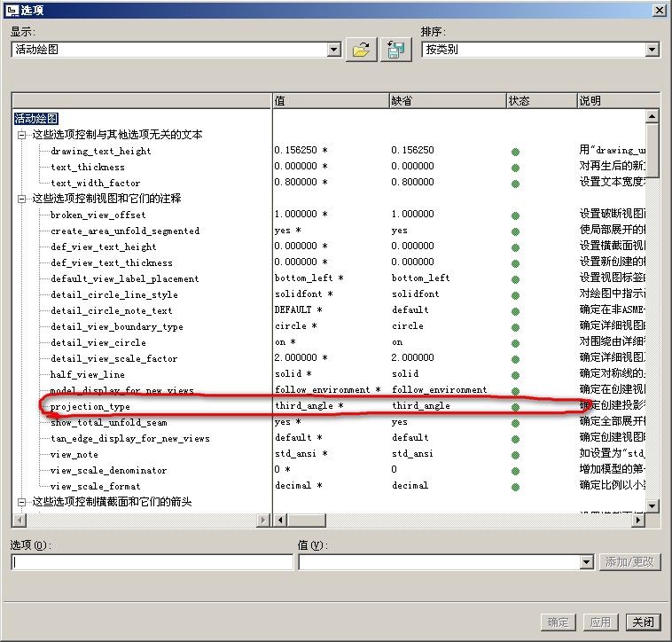
Task: Select the half_view_line option
Action: click(x=88, y=374)
